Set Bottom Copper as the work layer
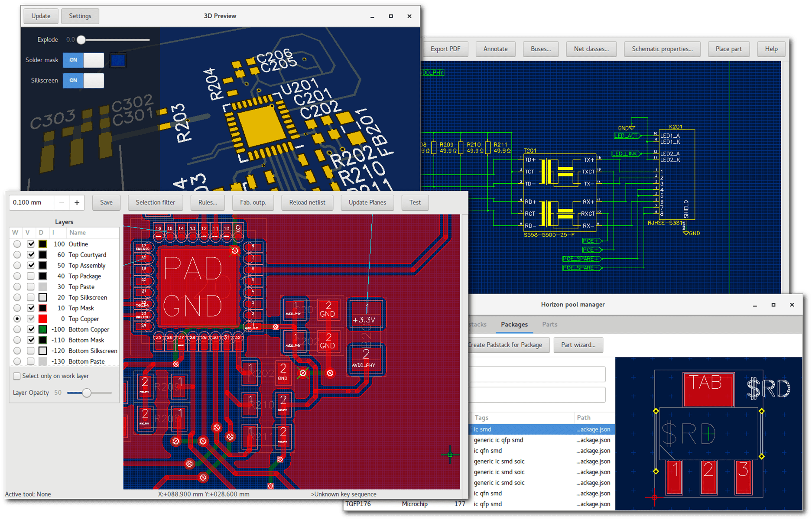This screenshot has height=520, width=812. click(x=17, y=329)
